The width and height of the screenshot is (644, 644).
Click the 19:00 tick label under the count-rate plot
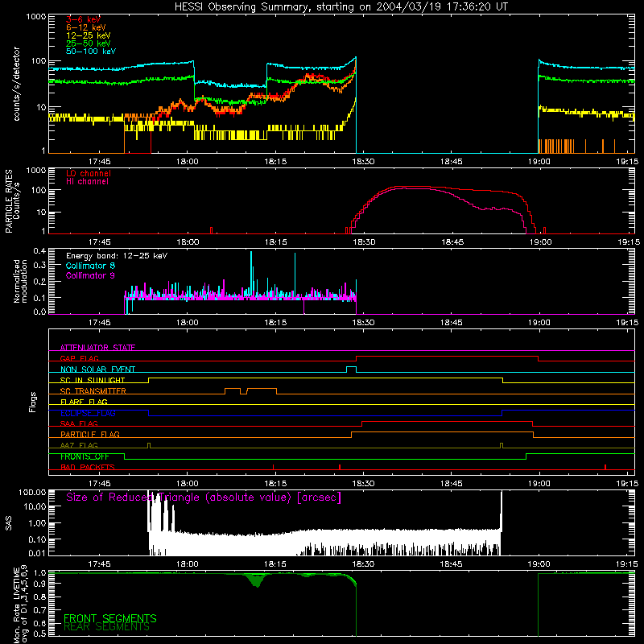[539, 162]
